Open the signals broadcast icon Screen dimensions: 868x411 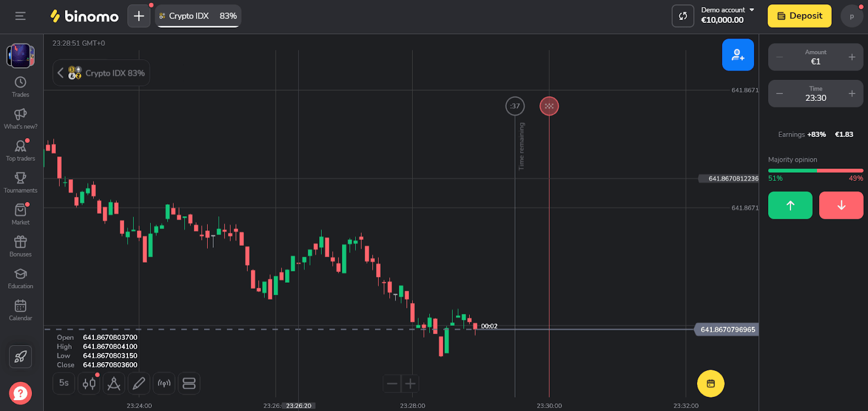[164, 383]
